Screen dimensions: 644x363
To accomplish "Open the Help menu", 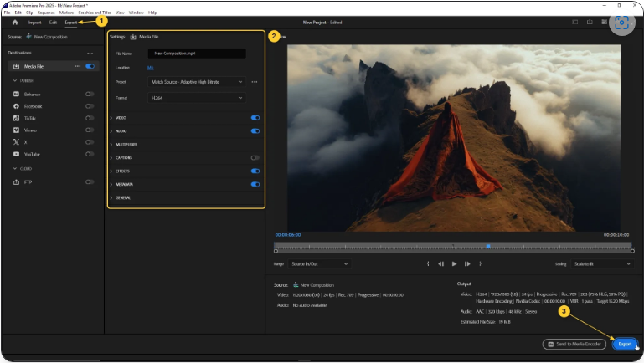I will (x=152, y=13).
